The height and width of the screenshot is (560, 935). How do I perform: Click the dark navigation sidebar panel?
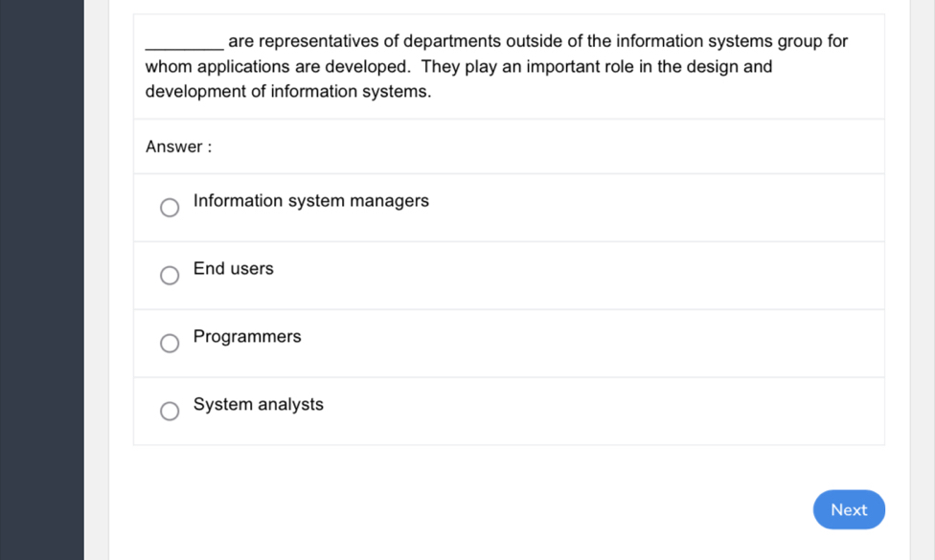pyautogui.click(x=42, y=280)
